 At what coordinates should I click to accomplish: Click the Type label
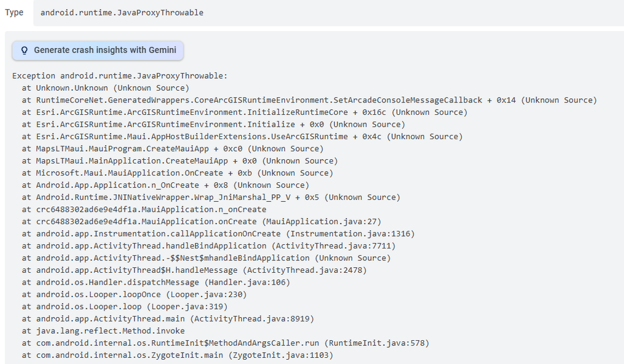[x=14, y=12]
